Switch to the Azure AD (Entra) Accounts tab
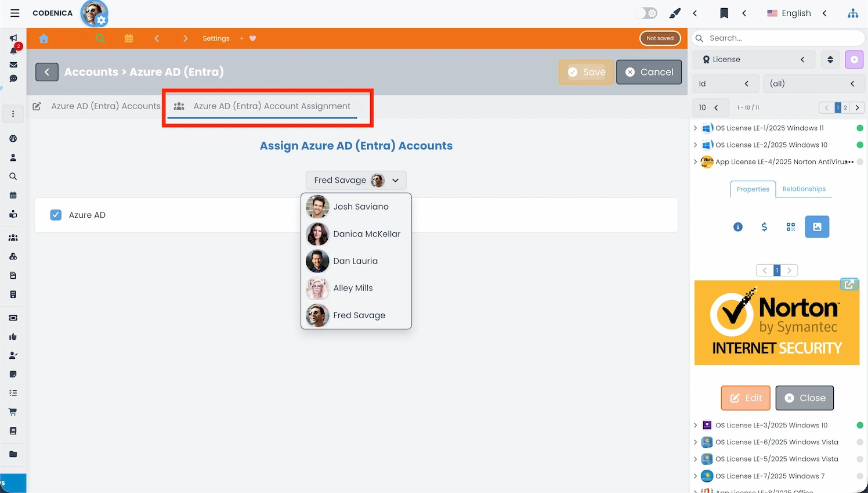 106,106
